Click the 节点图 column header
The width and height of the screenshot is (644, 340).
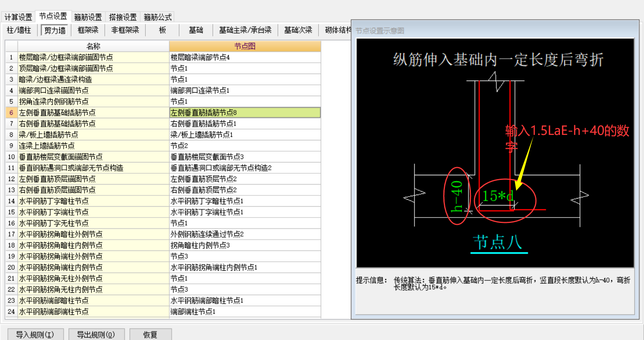pos(245,46)
